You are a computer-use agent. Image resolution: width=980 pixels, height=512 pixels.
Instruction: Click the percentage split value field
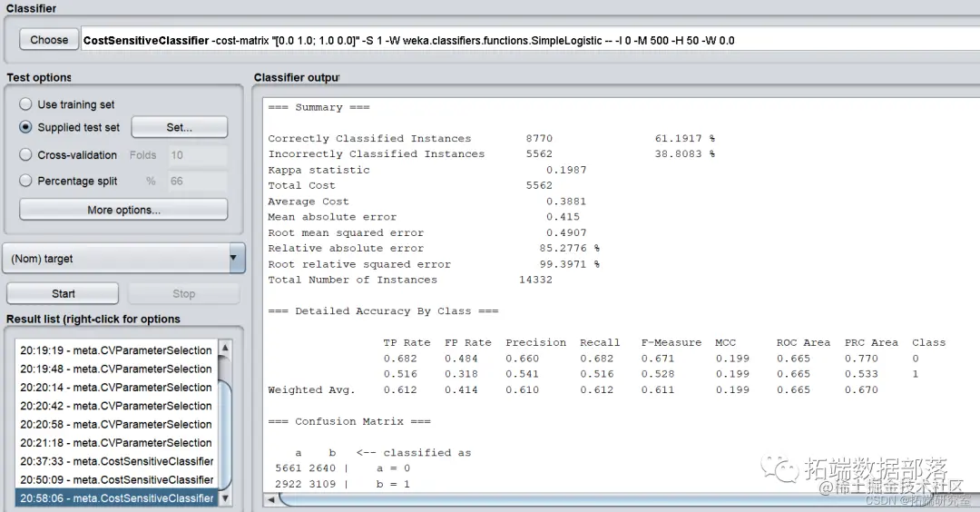[x=198, y=182]
